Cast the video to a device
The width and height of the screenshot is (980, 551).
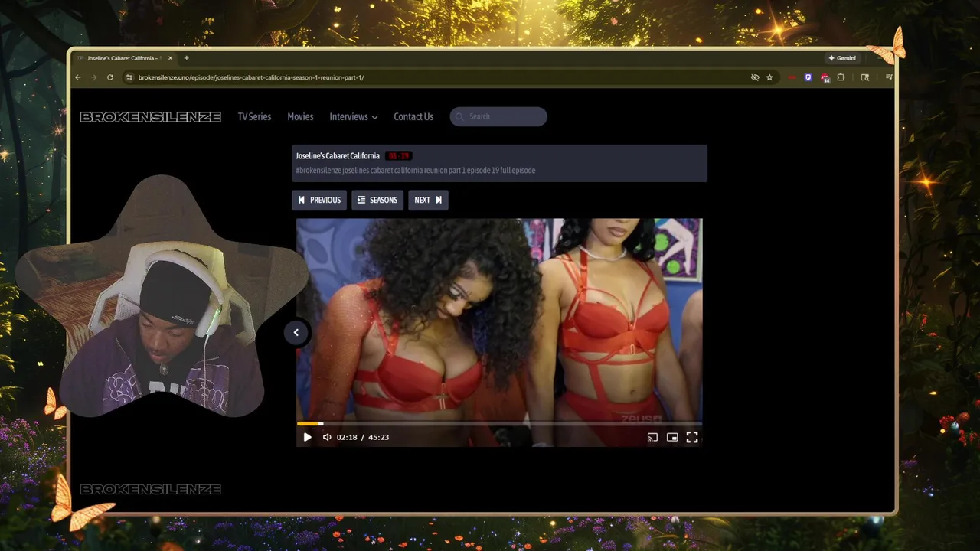pos(652,437)
